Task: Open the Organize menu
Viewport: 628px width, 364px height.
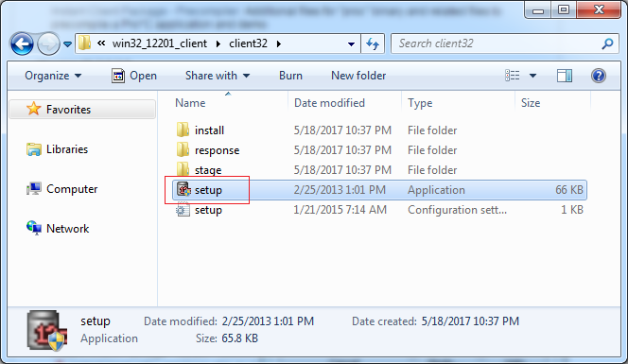Action: coord(53,76)
